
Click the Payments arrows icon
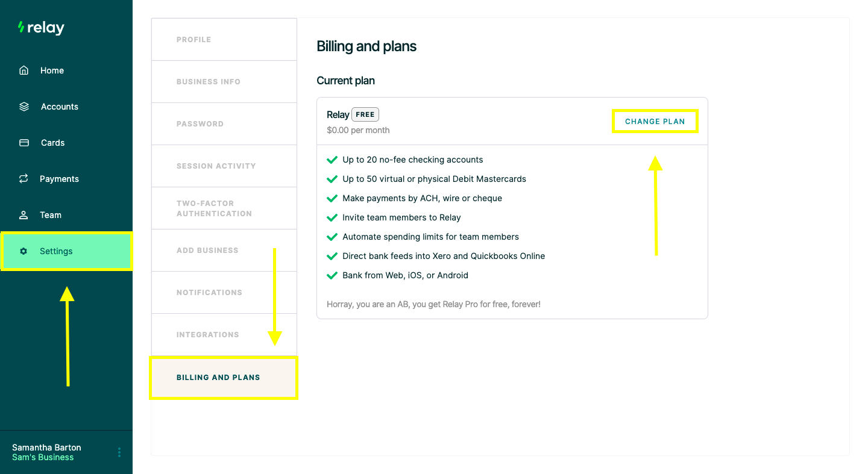tap(24, 179)
